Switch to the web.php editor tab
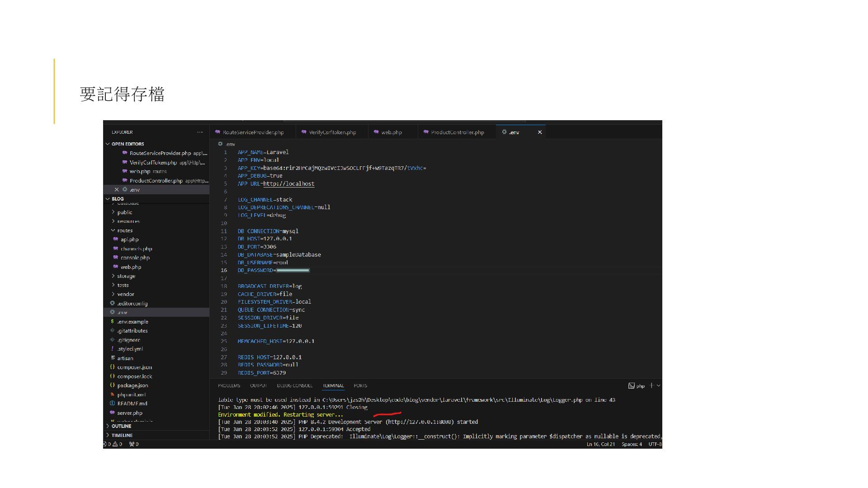Screen dimensions: 868x488 (392, 132)
